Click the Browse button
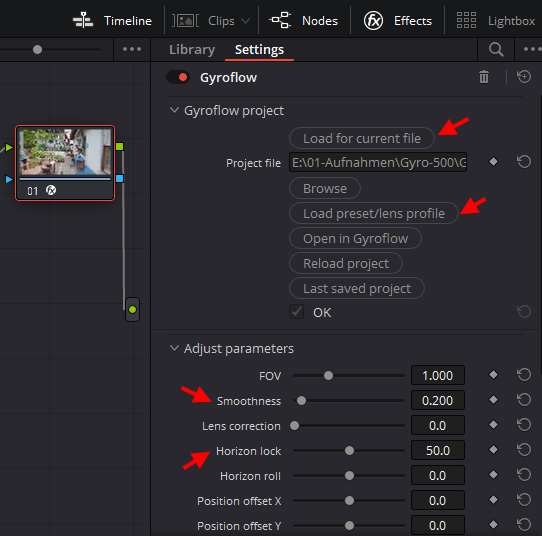The width and height of the screenshot is (542, 536). click(325, 188)
